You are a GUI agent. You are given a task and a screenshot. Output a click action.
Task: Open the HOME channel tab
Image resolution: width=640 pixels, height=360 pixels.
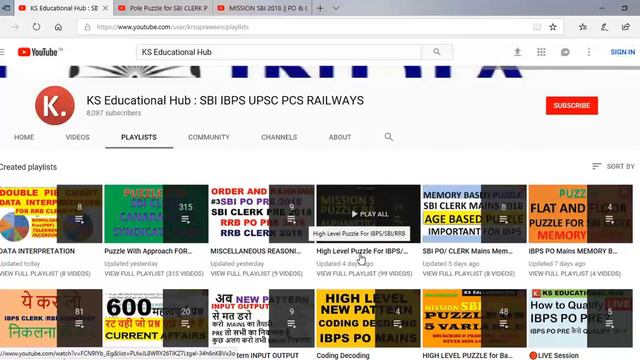click(x=24, y=137)
